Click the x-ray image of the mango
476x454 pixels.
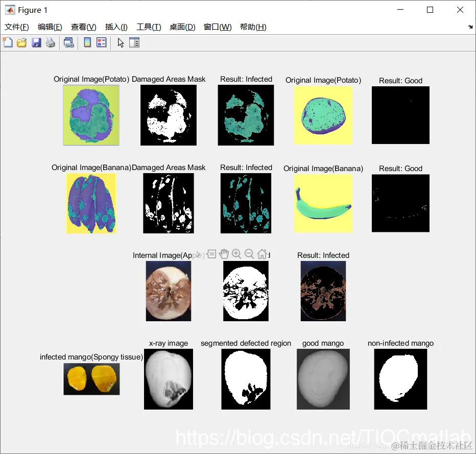click(x=169, y=379)
